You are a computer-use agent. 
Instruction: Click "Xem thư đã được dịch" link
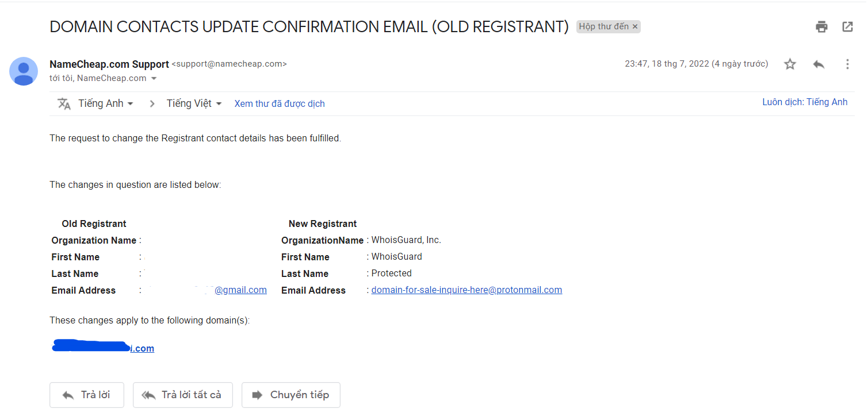pyautogui.click(x=280, y=104)
